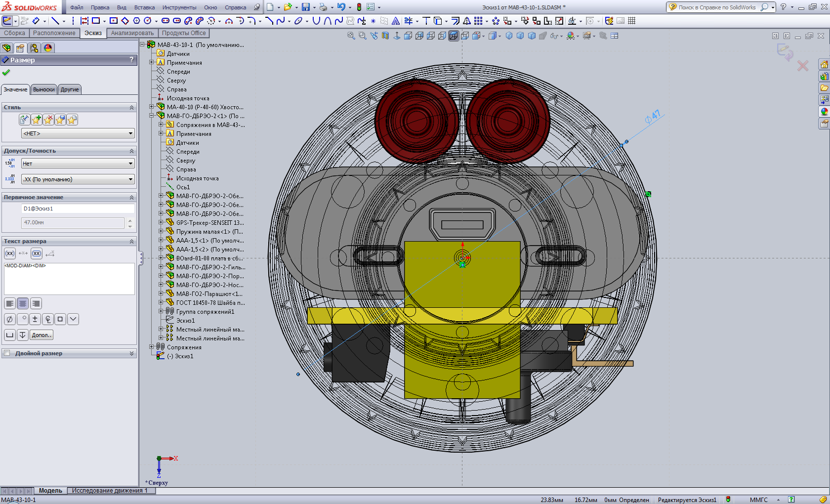Click the Delete style star-X icon

(x=48, y=120)
